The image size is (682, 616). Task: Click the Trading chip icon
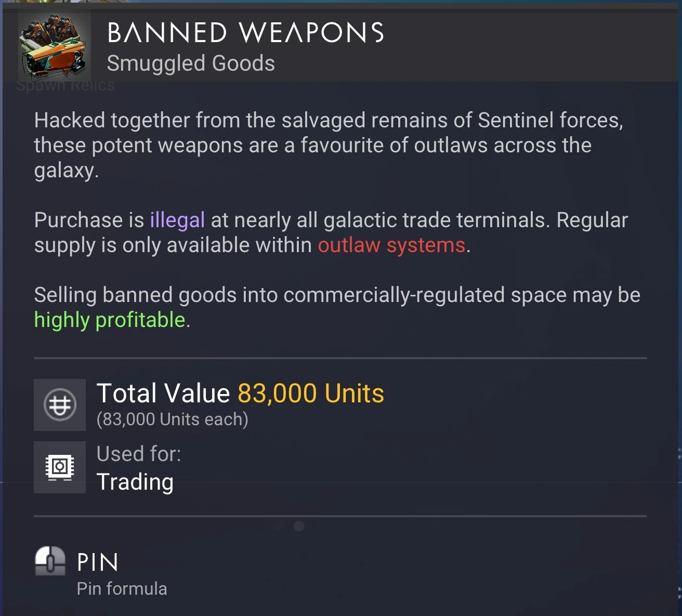[x=60, y=467]
